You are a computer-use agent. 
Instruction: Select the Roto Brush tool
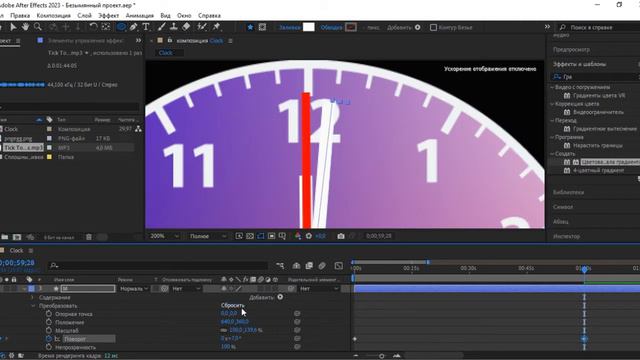point(202,27)
